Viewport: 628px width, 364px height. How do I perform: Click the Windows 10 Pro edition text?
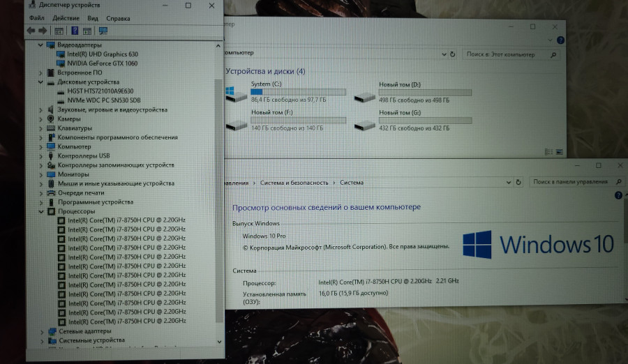click(264, 236)
